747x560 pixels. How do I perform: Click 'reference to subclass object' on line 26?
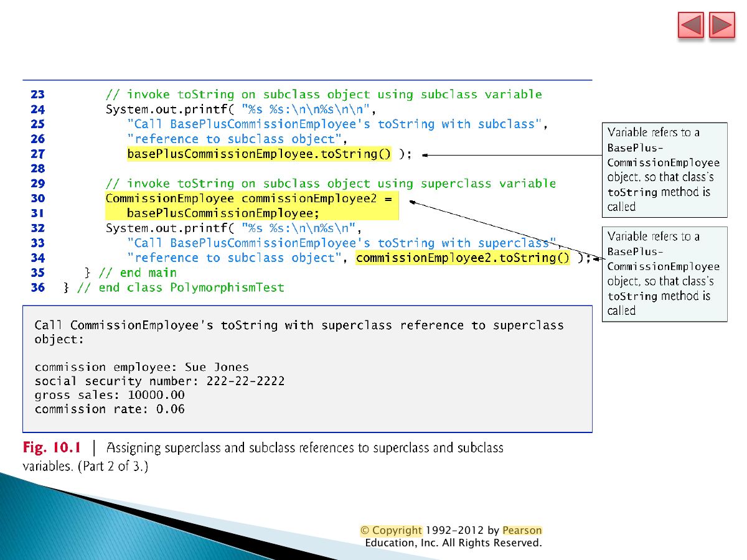click(x=234, y=139)
